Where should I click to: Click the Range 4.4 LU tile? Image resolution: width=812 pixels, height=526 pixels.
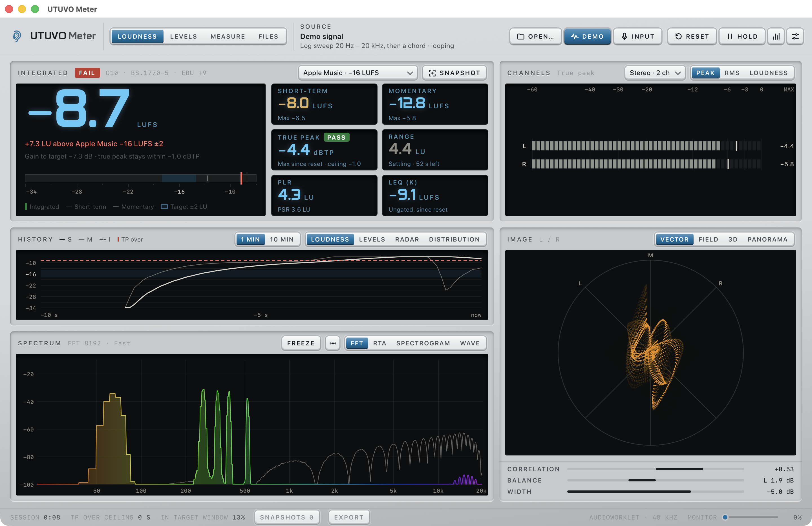(x=435, y=150)
